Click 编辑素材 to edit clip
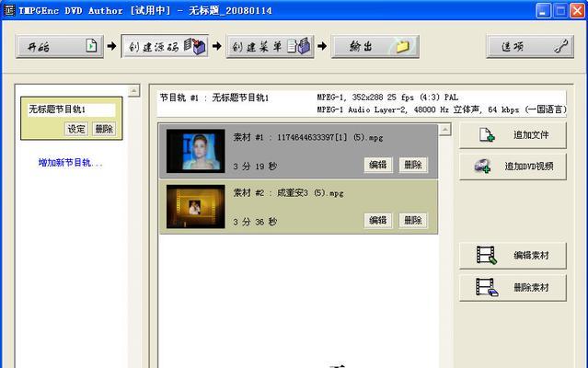The image size is (588, 368). (x=513, y=256)
